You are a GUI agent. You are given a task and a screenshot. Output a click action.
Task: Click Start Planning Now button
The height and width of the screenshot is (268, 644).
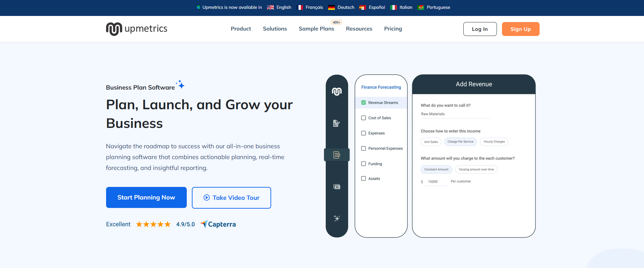click(x=146, y=197)
